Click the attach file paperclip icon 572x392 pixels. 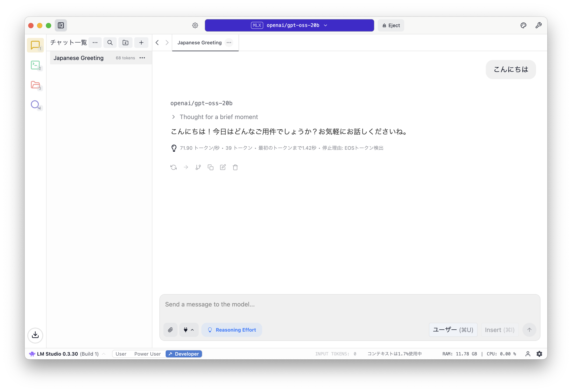(170, 330)
